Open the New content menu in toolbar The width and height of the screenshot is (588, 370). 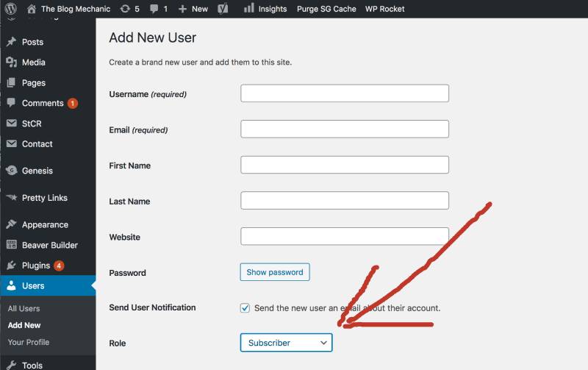click(x=193, y=9)
